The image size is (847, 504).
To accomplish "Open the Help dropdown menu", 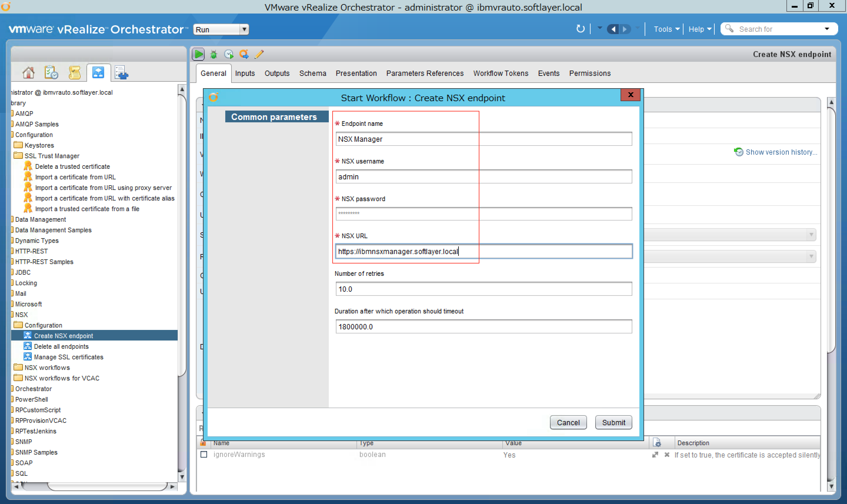I will click(700, 29).
